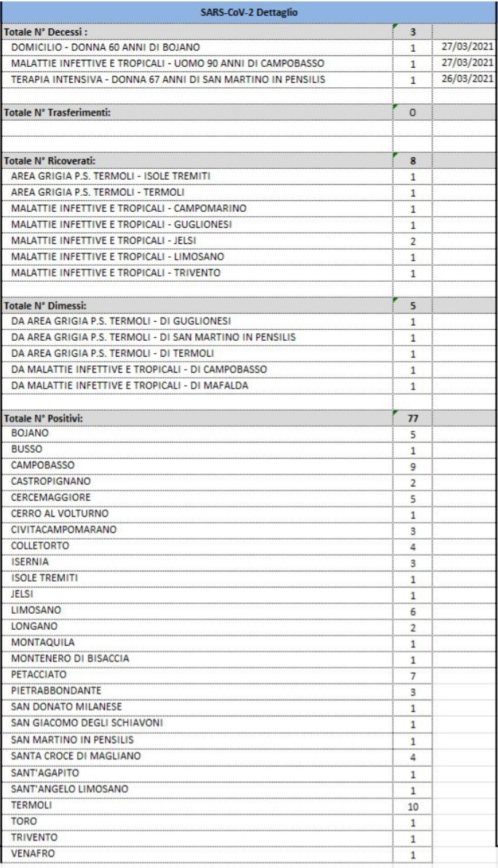Screen dimensions: 498x868
Task: Select the Totale N° Trasferimenti value 0
Action: point(412,112)
